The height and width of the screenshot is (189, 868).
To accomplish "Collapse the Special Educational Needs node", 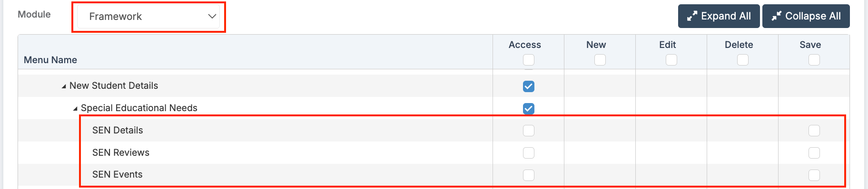I will [75, 109].
